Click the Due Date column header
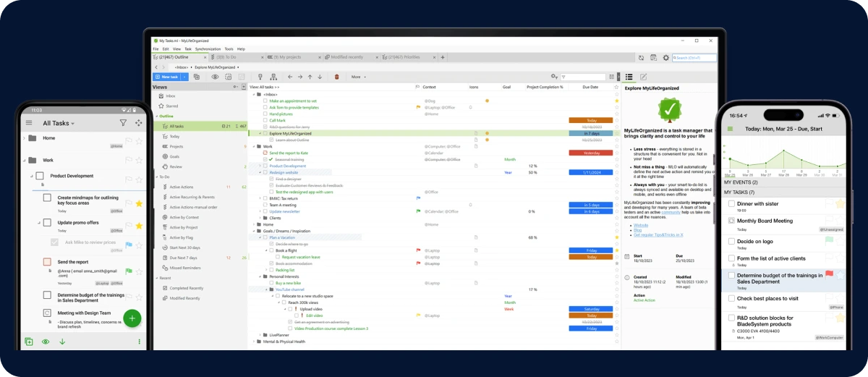This screenshot has height=377, width=868. click(x=590, y=87)
